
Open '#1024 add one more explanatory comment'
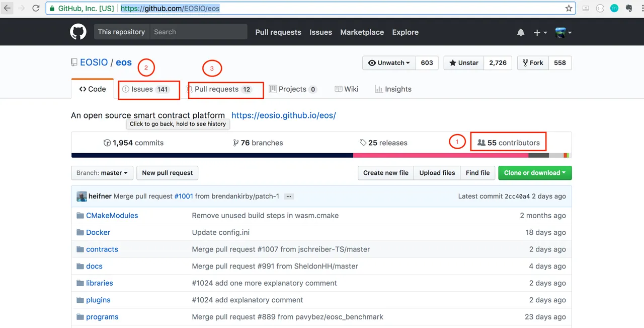(265, 283)
